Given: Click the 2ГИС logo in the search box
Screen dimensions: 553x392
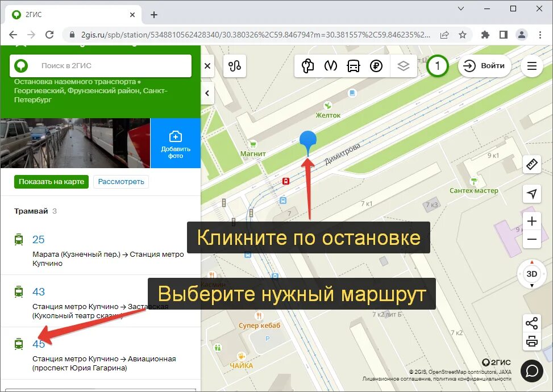Looking at the screenshot, I should tap(21, 65).
